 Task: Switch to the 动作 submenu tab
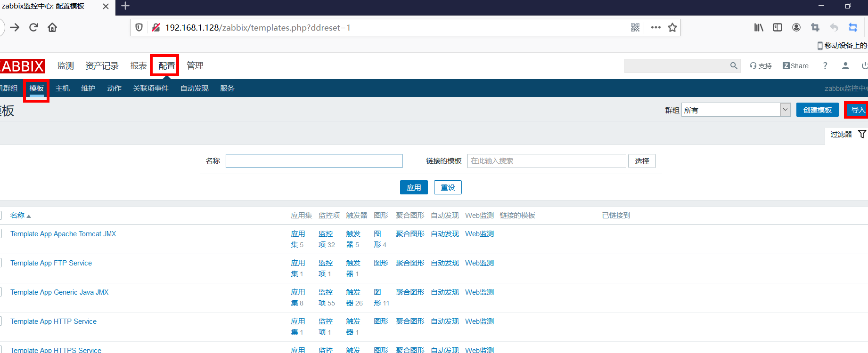(x=114, y=88)
